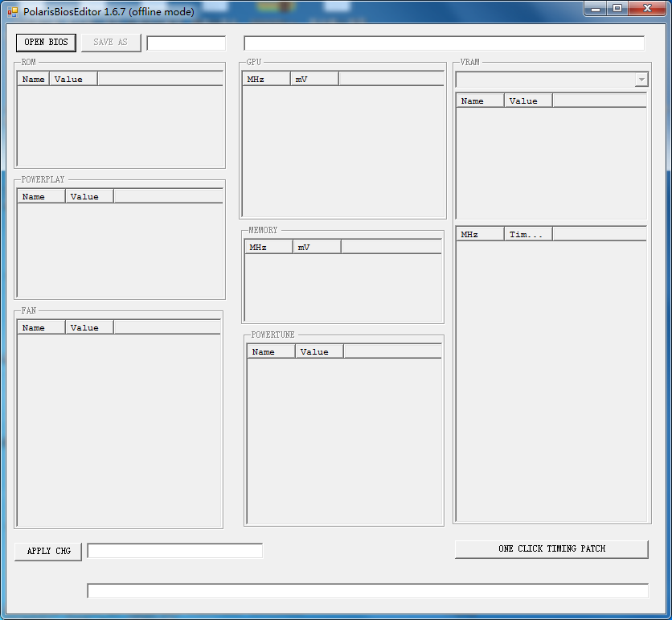Click the input field next to APPLY CHG

[174, 551]
